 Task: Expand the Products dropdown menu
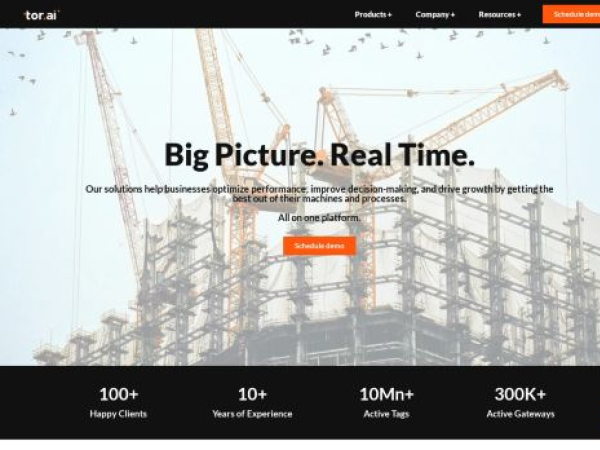[373, 15]
